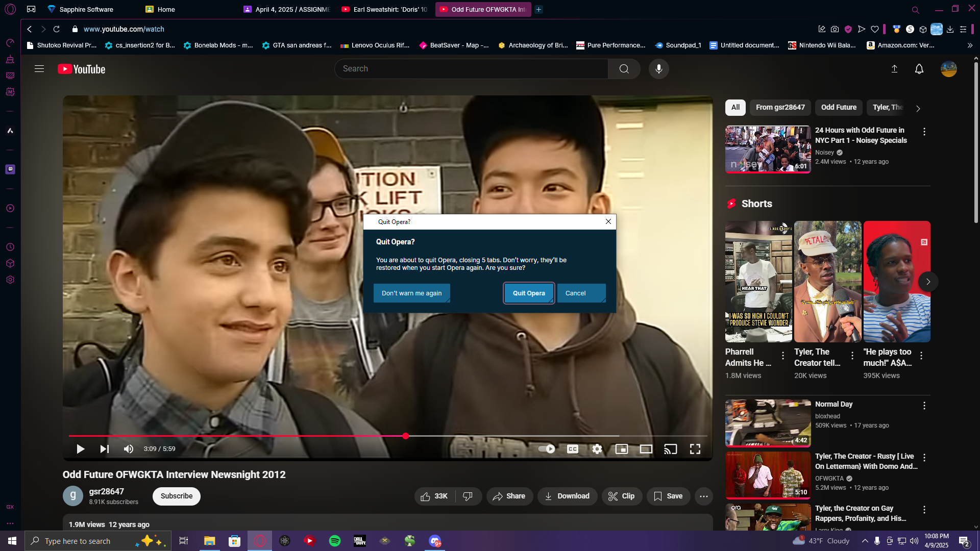Open options for Tyler, The Creator short

coord(852,356)
